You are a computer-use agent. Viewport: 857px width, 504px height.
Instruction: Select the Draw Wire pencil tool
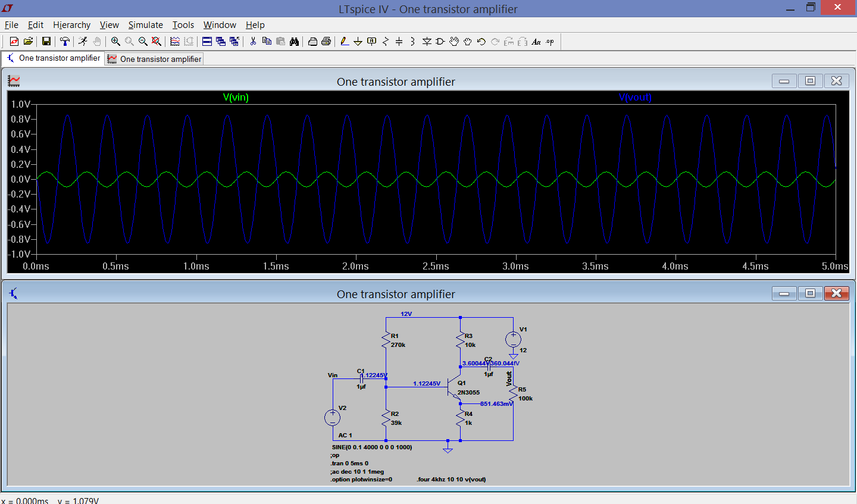(x=345, y=41)
